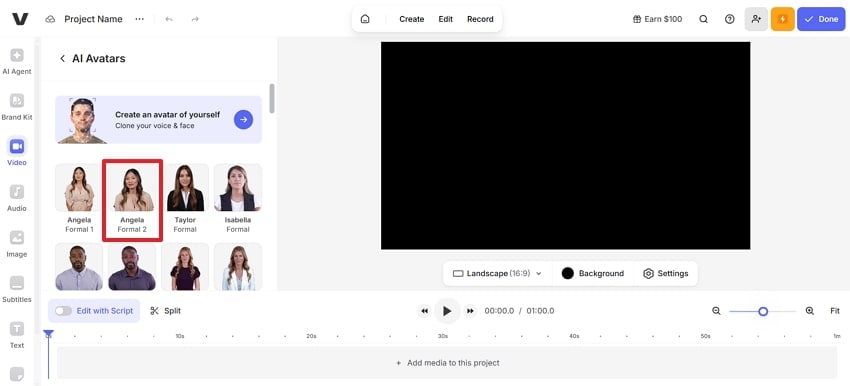Click the 30s mark on timeline ruler

click(x=443, y=336)
